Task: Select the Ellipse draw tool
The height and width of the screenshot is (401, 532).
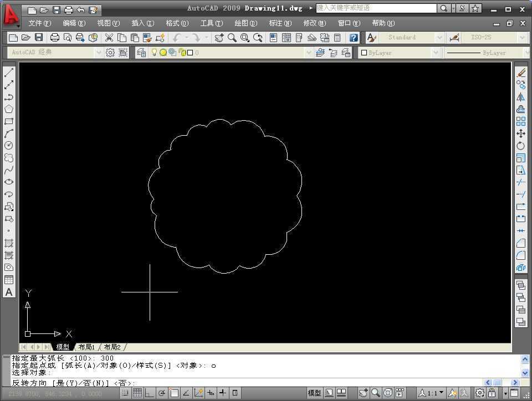Action: 9,182
